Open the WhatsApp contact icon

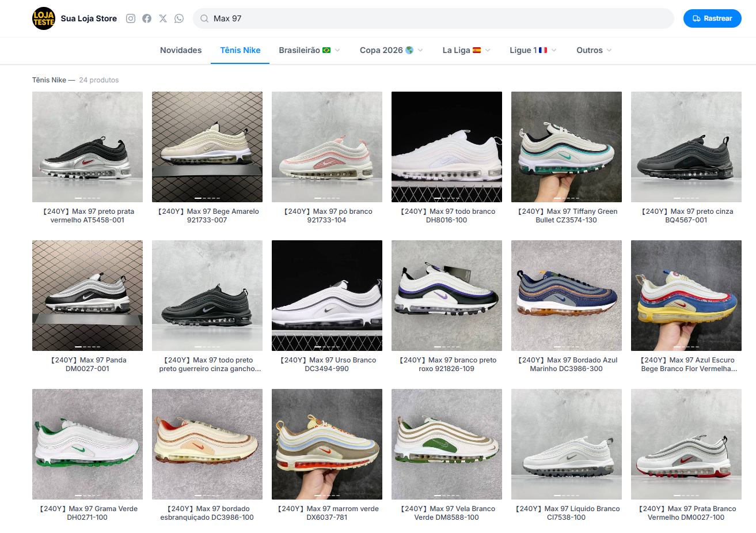(179, 18)
